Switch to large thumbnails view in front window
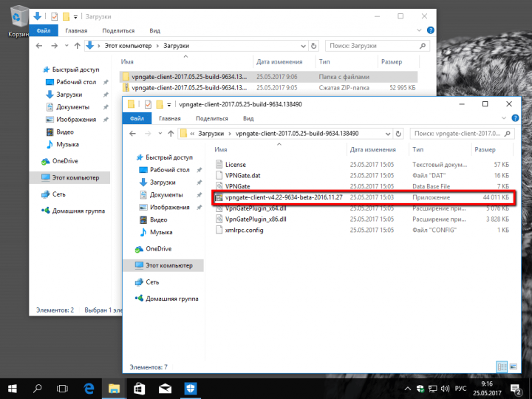 coord(514,366)
